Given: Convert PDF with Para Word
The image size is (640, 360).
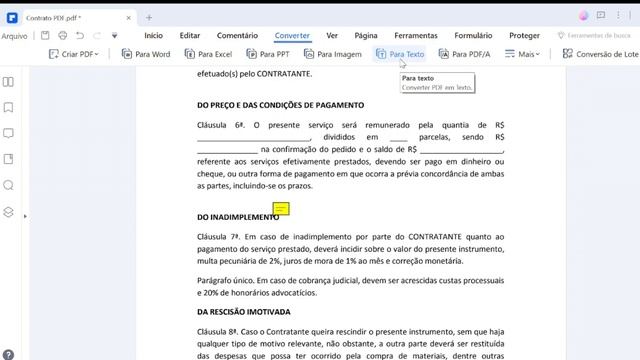Looking at the screenshot, I should coord(146,54).
